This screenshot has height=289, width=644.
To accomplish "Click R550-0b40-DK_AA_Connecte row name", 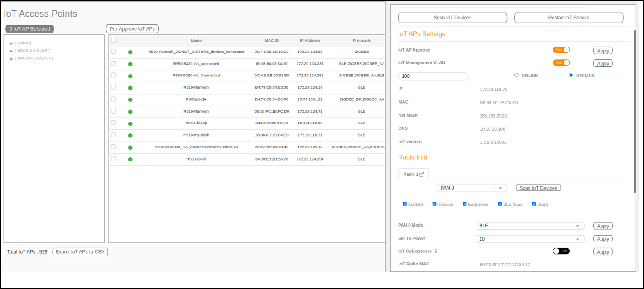I will click(x=196, y=147).
